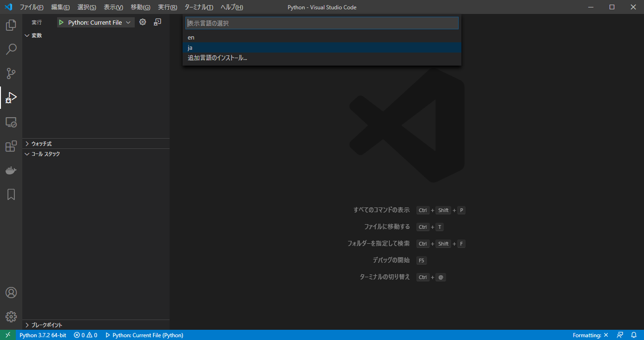Image resolution: width=644 pixels, height=340 pixels.
Task: Open the 選択(S) menu
Action: (87, 7)
